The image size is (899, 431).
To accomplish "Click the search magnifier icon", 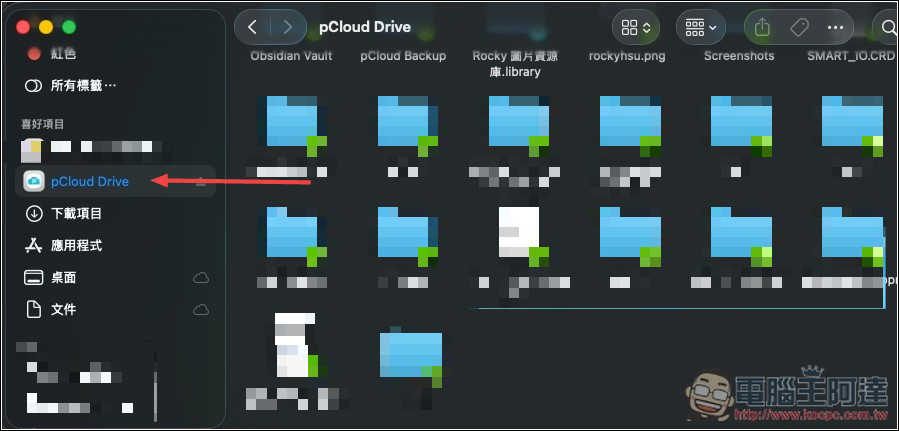I will [886, 27].
